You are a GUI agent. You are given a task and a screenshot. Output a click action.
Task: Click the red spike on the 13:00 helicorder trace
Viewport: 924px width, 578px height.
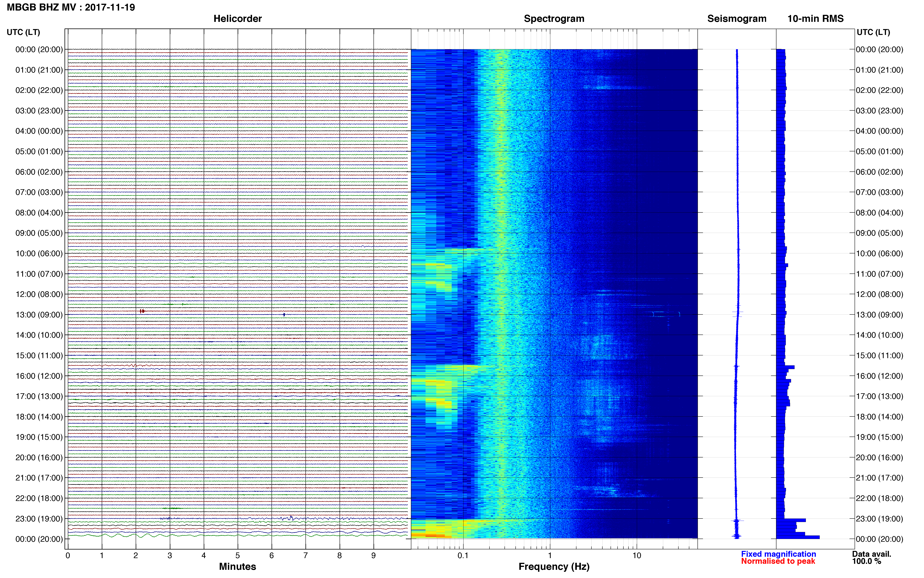(x=142, y=311)
